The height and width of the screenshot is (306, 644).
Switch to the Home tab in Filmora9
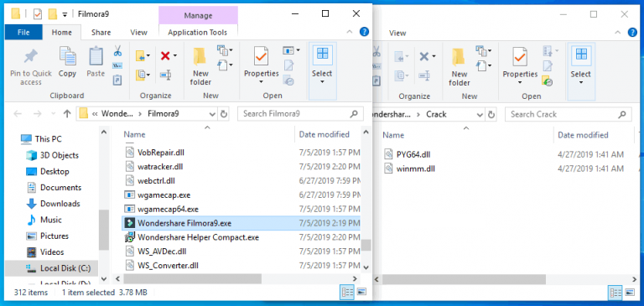[61, 33]
